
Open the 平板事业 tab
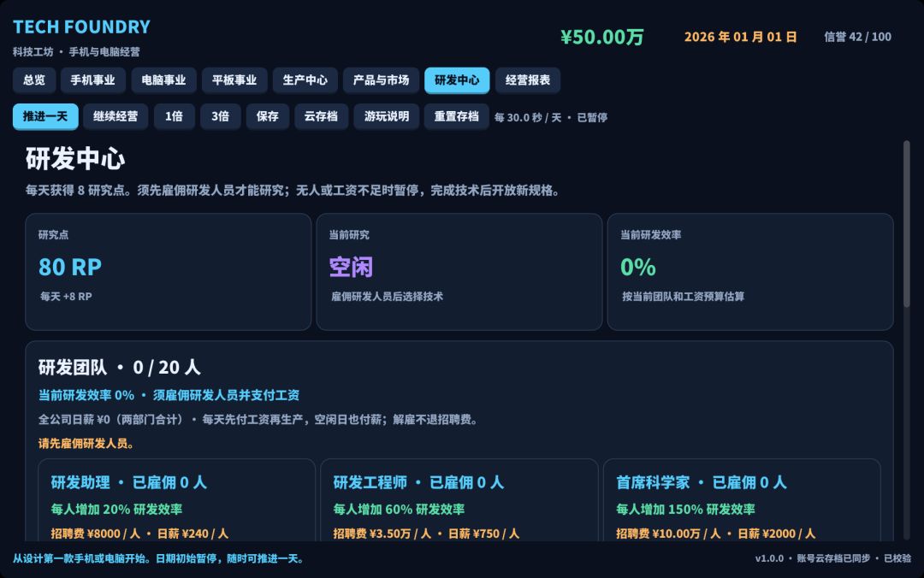click(234, 80)
